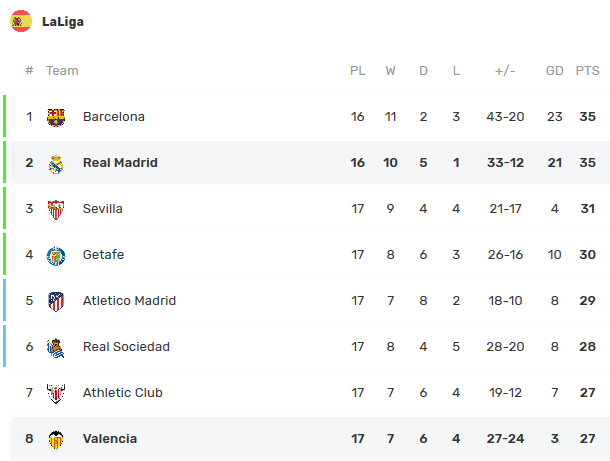Click the Athletic Club crest
Viewport: 610px width, 461px height.
click(56, 393)
